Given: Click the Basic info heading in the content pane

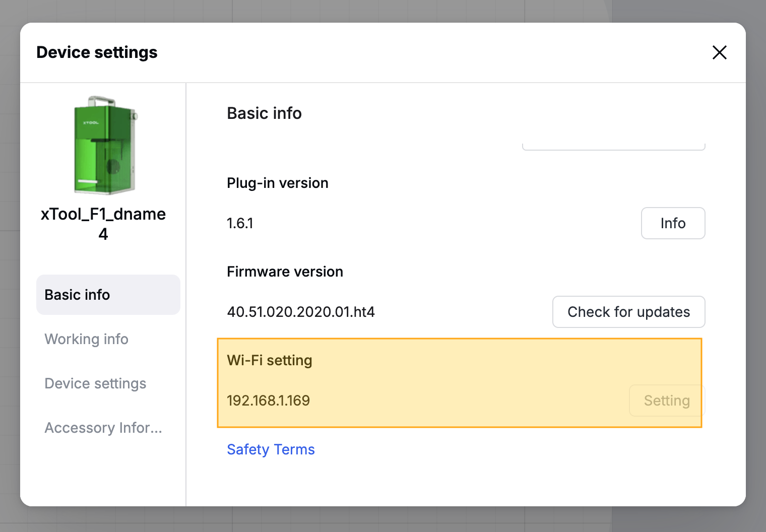Looking at the screenshot, I should pyautogui.click(x=264, y=113).
